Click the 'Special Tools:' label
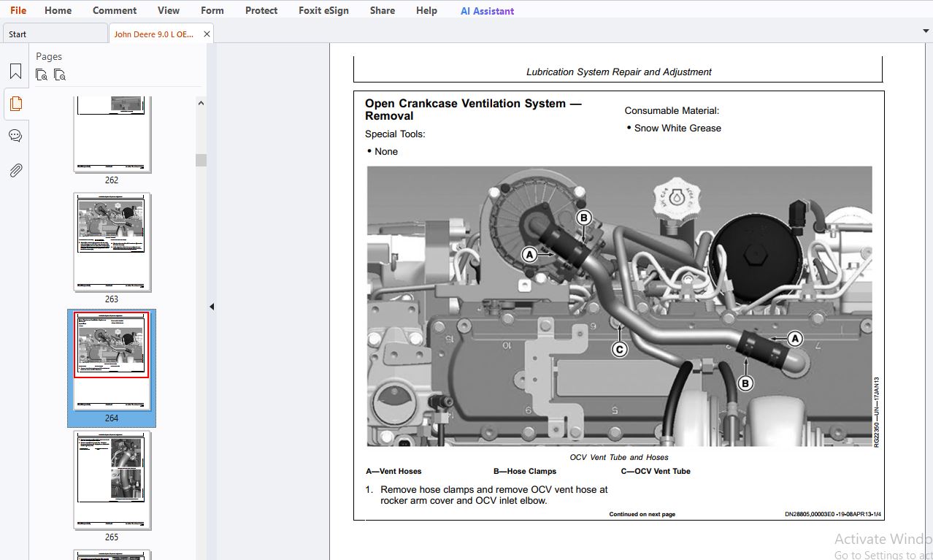Viewport: 933px width, 560px height. pyautogui.click(x=395, y=134)
